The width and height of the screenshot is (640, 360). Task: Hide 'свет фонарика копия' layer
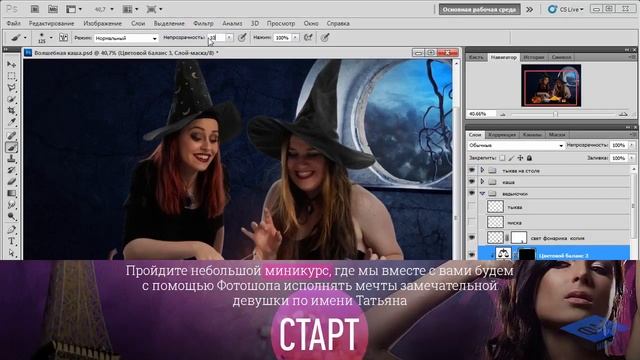pos(472,238)
